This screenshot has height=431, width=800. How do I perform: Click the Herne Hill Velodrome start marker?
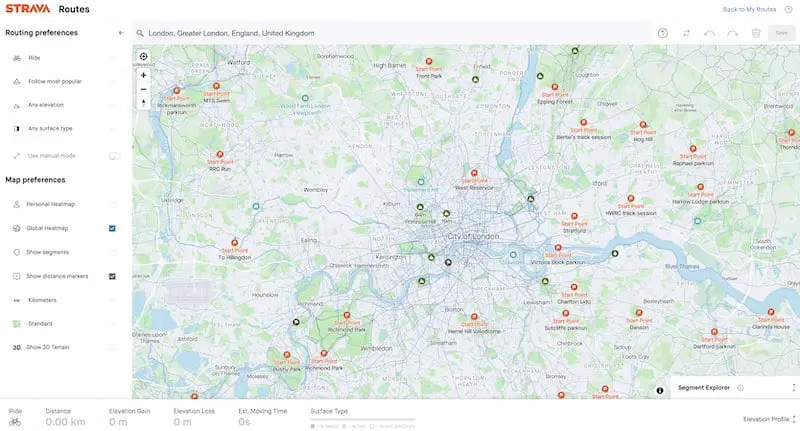[x=474, y=317]
